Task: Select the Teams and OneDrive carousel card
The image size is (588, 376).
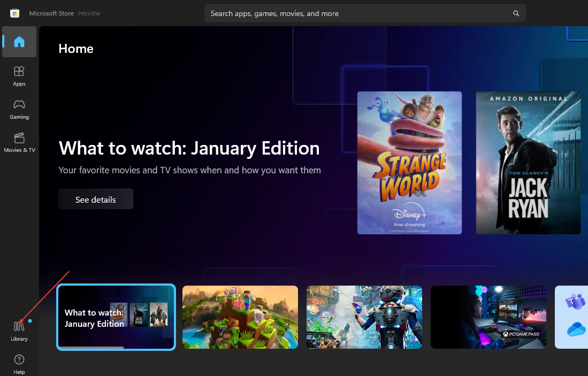Action: pos(571,317)
